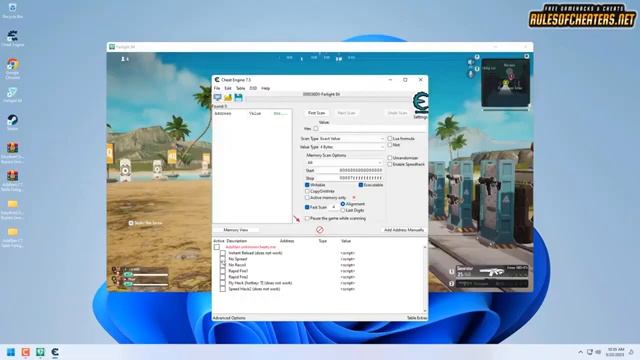
Task: Click the open cheat table folder icon
Action: (228, 97)
